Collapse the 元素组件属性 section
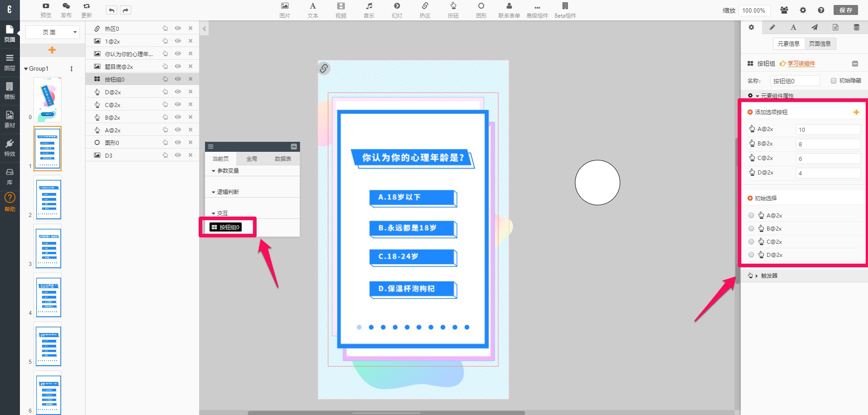Viewport: 868px width, 415px height. pyautogui.click(x=758, y=96)
